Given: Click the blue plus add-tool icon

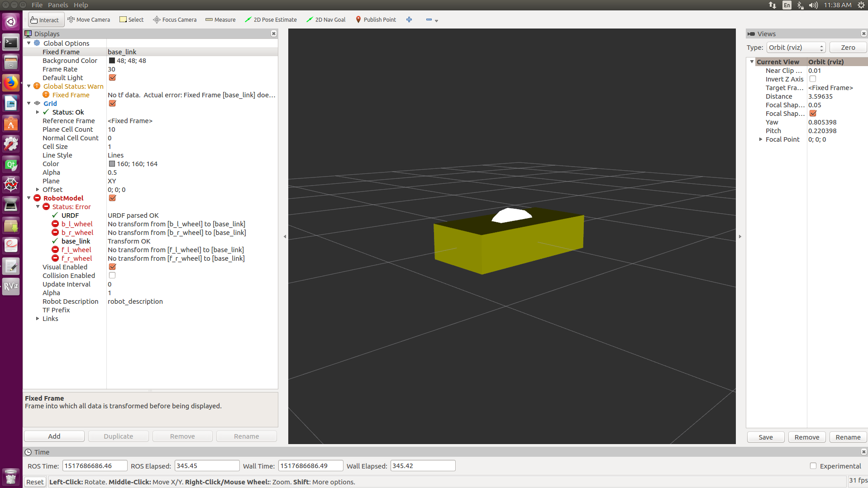Looking at the screenshot, I should tap(409, 19).
